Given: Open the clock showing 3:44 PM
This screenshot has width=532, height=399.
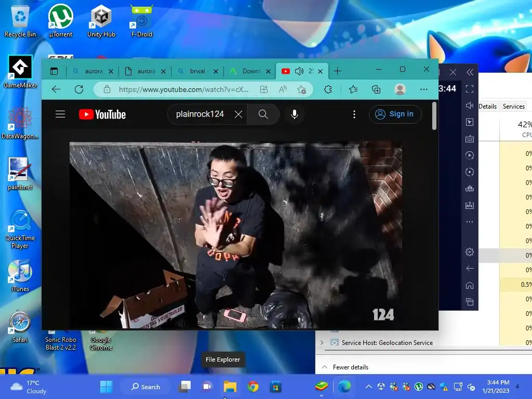Looking at the screenshot, I should 496,387.
